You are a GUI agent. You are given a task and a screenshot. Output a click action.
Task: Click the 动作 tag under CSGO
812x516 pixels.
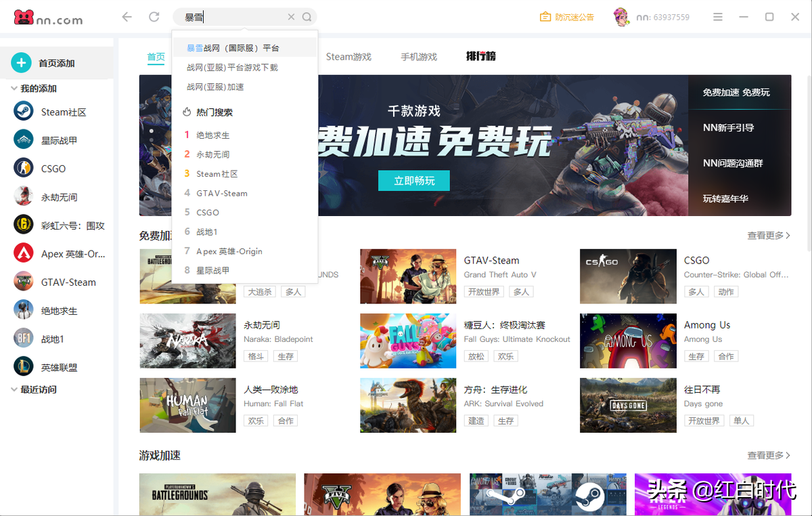pyautogui.click(x=726, y=292)
